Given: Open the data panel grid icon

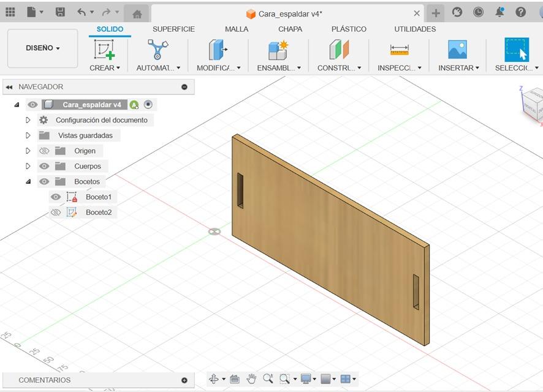Looking at the screenshot, I should tap(10, 12).
